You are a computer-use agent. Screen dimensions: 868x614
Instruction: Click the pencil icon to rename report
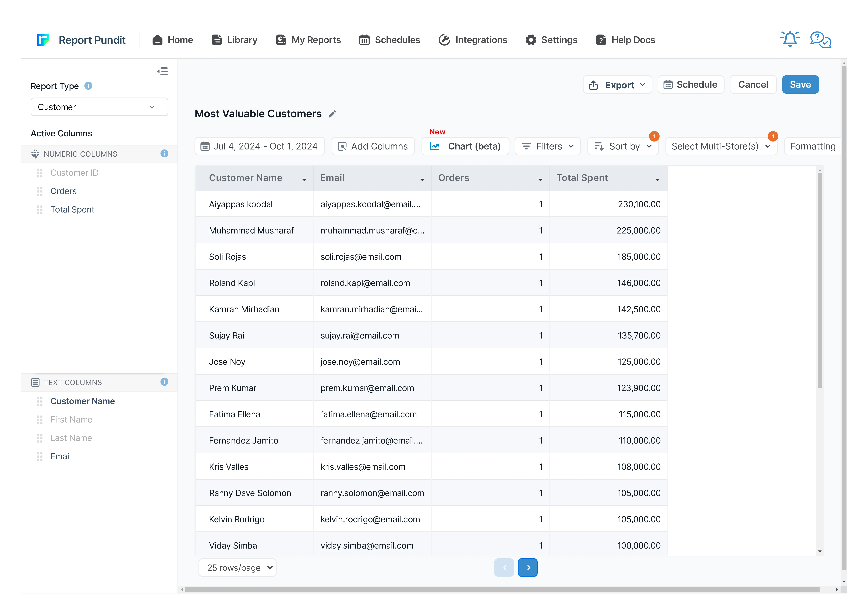(x=332, y=114)
